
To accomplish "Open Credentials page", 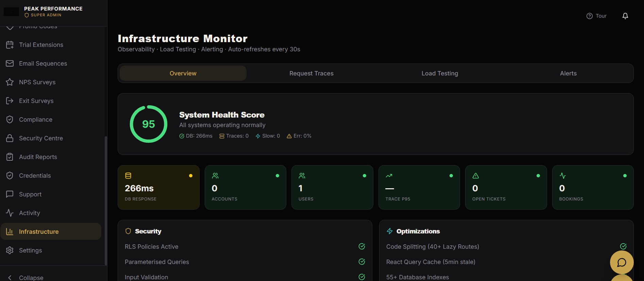I will click(51, 176).
